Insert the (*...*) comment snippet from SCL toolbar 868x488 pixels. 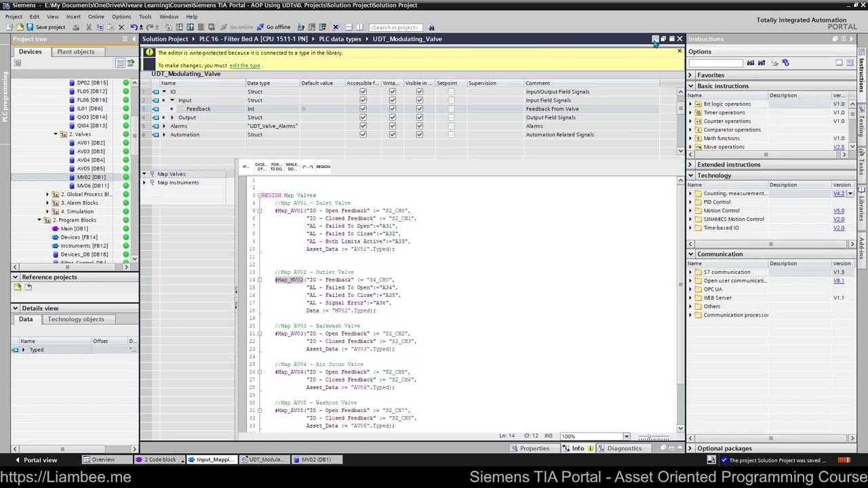307,167
